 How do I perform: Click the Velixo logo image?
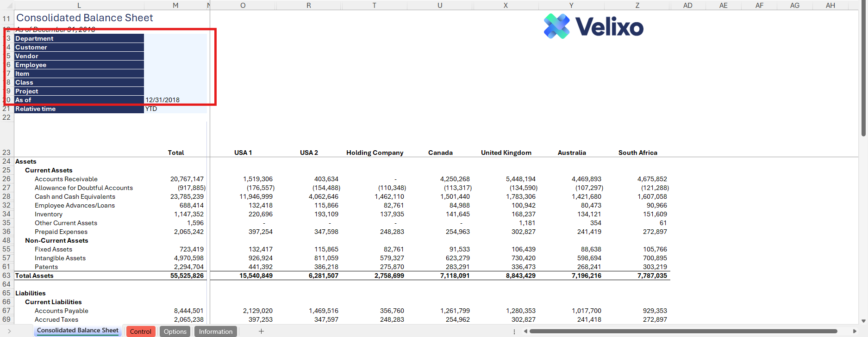tap(593, 26)
